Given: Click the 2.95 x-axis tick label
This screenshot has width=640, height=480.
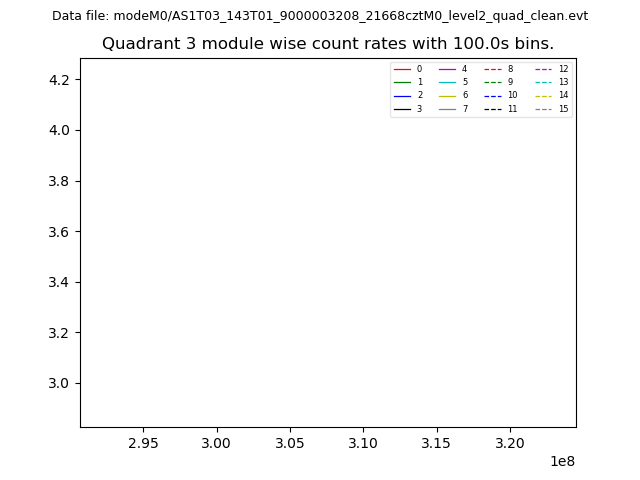Looking at the screenshot, I should coord(143,442).
